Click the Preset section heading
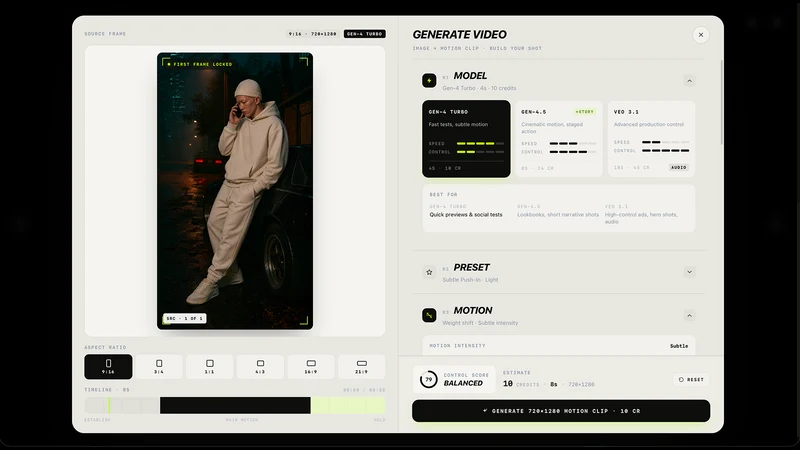Viewport: 800px width, 450px height. (471, 267)
